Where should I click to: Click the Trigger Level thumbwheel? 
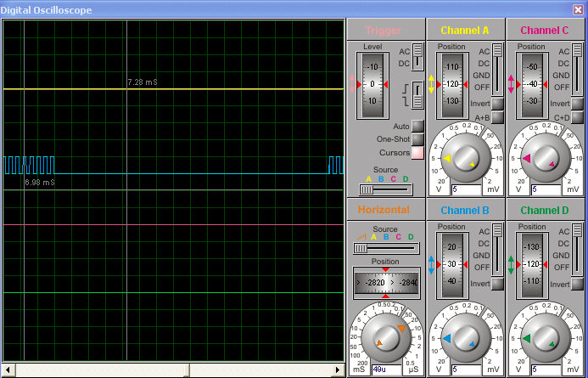372,85
